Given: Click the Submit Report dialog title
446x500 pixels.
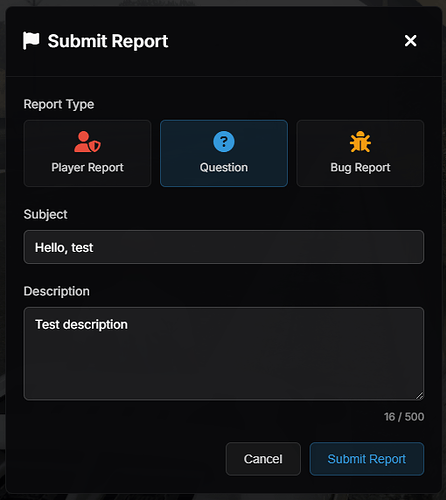Looking at the screenshot, I should [108, 41].
